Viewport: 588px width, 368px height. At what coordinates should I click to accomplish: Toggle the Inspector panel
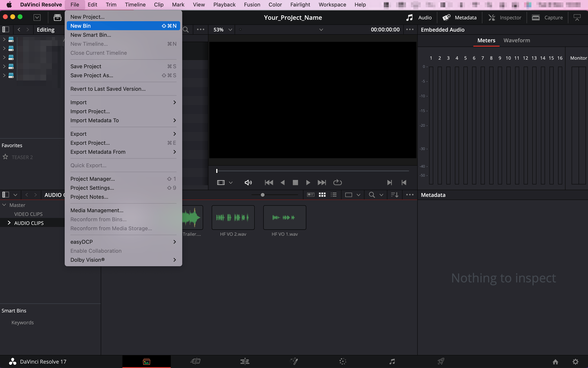pyautogui.click(x=505, y=18)
